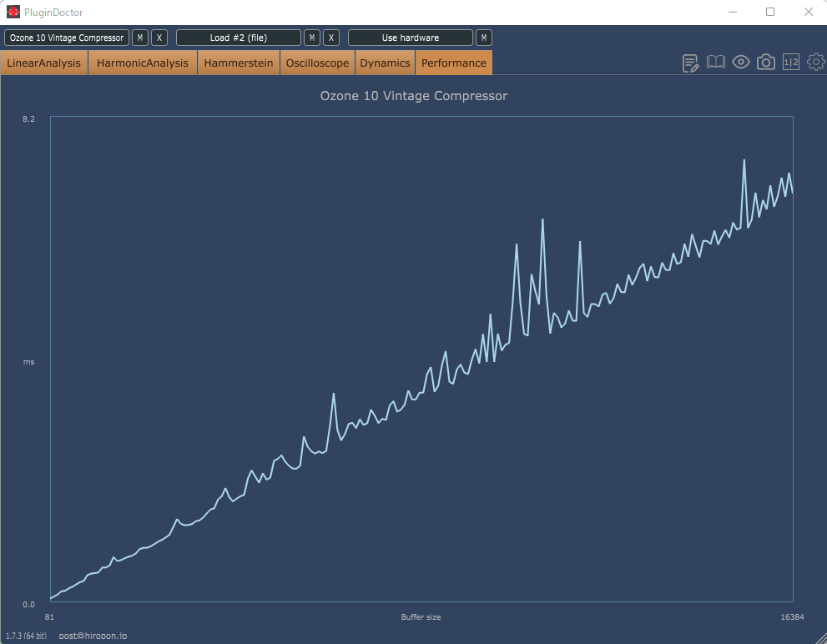
Task: Click the 8.2 y-axis maximum label
Action: (x=28, y=119)
